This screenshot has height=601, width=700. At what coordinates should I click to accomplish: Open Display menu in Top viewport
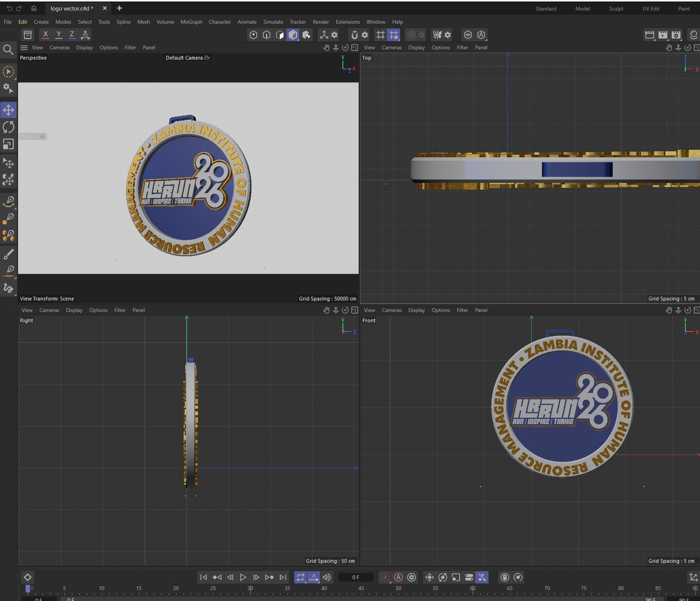tap(416, 47)
